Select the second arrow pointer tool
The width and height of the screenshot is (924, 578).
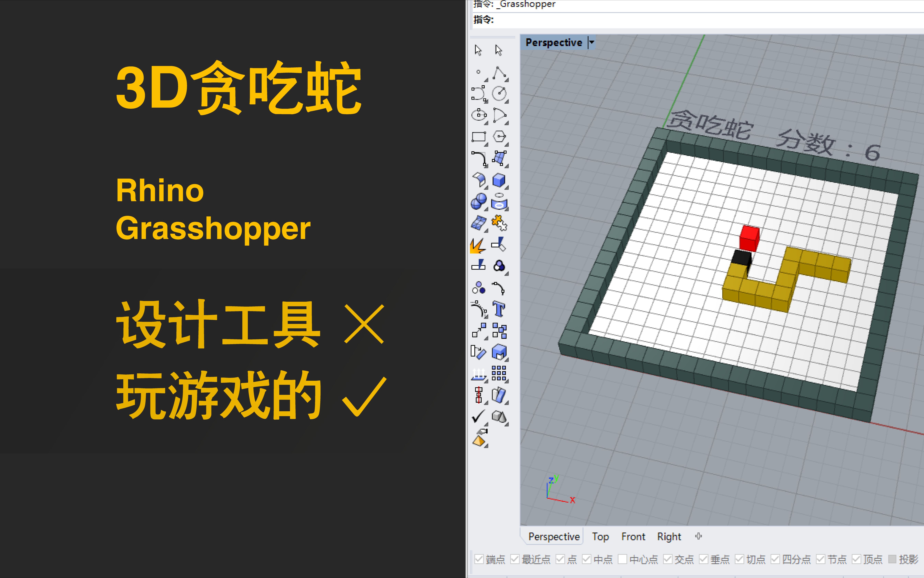click(498, 51)
